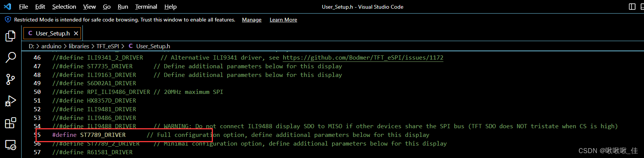Close the User_Setup.h tab
Viewport: 644px width, 158px height.
coord(76,34)
